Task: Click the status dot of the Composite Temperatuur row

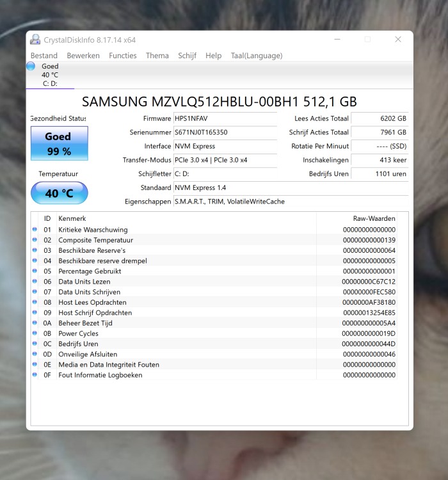Action: pos(35,240)
